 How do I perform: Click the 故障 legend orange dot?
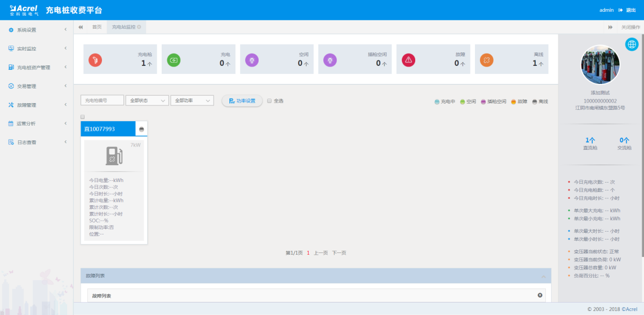coord(513,101)
